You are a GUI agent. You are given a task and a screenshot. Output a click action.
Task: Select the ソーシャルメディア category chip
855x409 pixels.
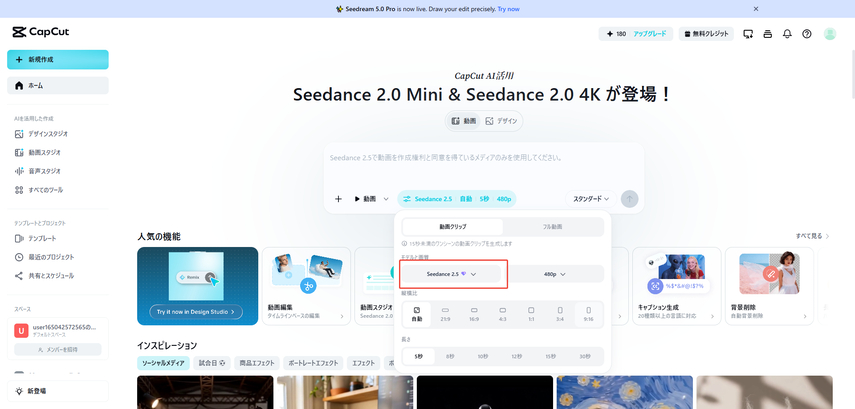tap(163, 363)
